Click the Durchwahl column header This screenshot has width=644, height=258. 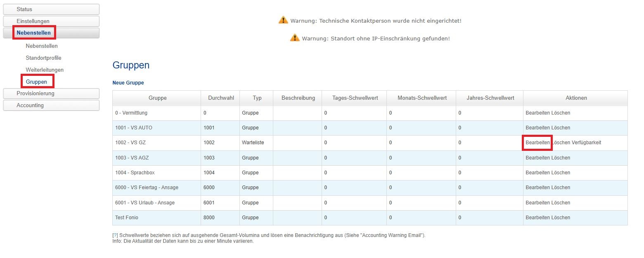coord(220,98)
